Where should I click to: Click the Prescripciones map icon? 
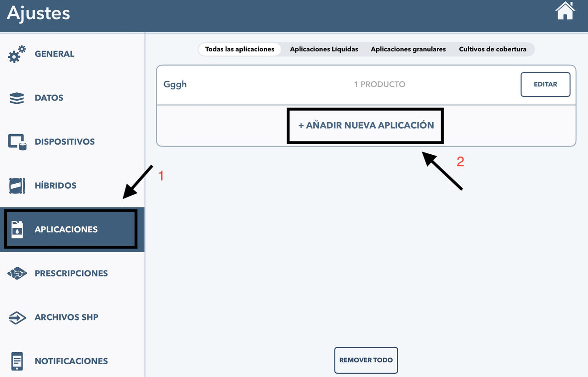17,273
